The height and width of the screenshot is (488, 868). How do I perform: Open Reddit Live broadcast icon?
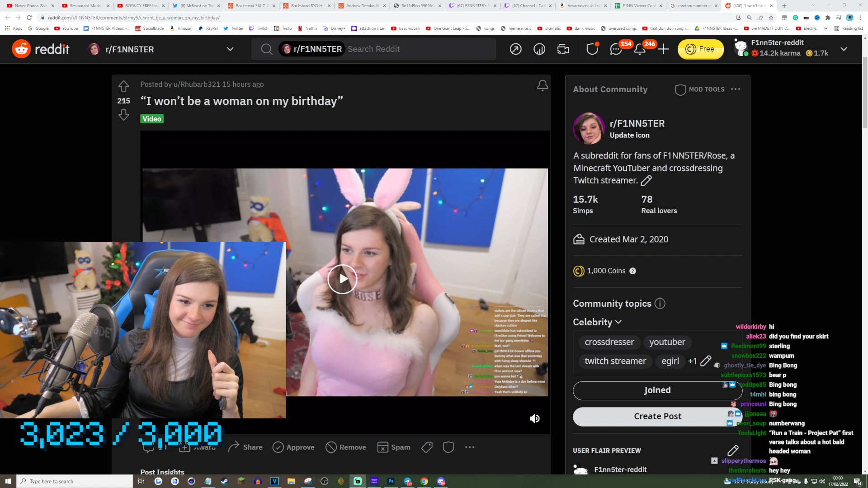[563, 49]
